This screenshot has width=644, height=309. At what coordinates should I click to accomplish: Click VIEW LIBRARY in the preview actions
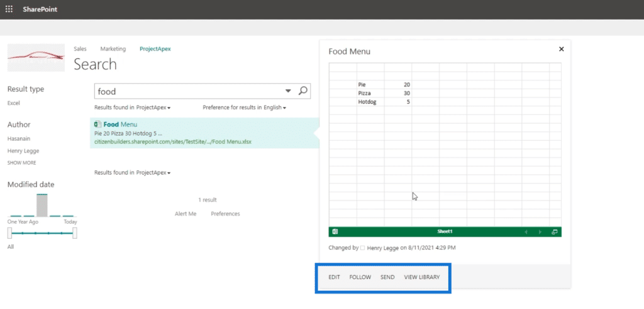pyautogui.click(x=422, y=278)
